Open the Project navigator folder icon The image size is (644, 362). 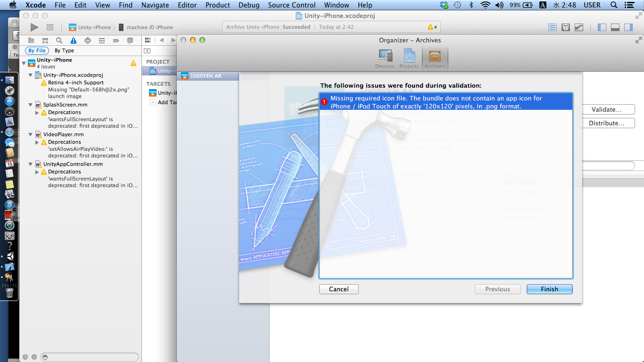point(31,41)
